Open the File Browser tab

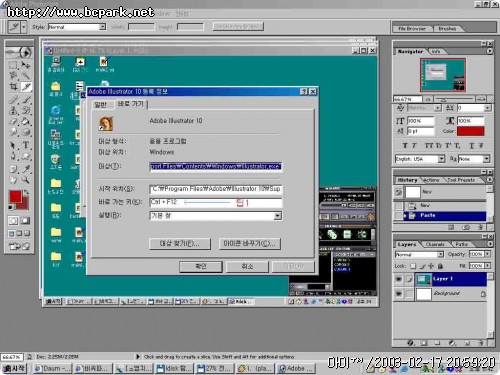(412, 29)
